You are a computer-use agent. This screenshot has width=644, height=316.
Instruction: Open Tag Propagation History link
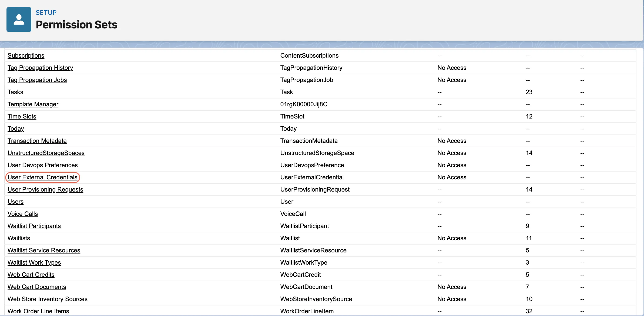40,68
